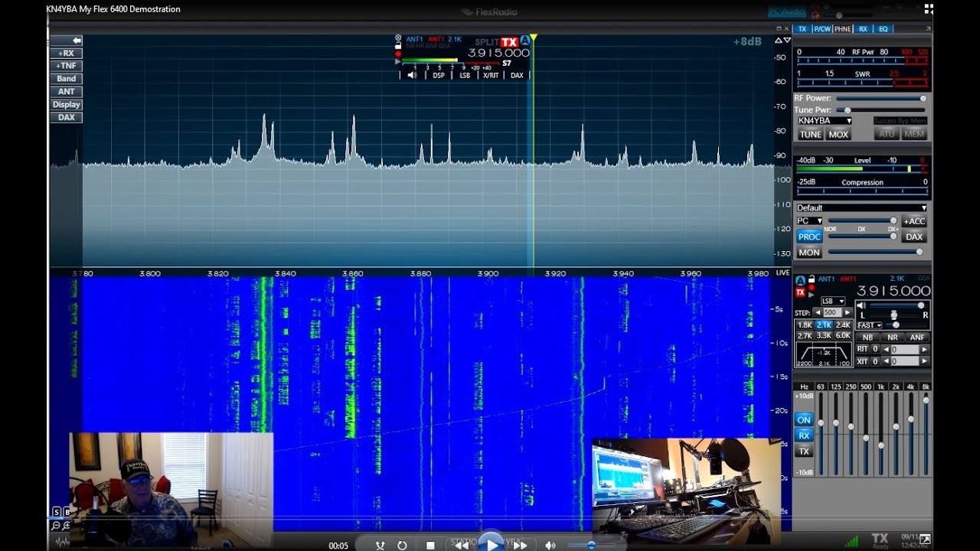Click the zoom magnifier at the waterfall corner
This screenshot has height=551, width=980.
point(56,525)
